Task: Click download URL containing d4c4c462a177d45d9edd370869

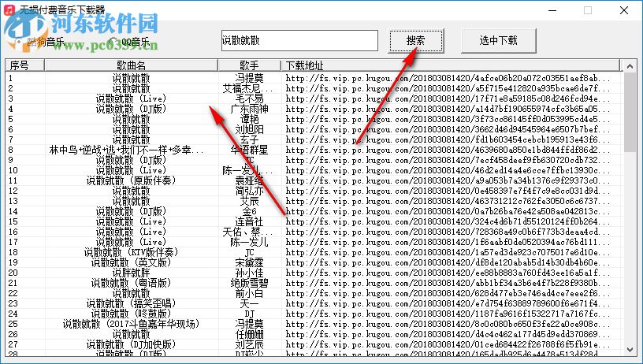Action: pos(448,334)
